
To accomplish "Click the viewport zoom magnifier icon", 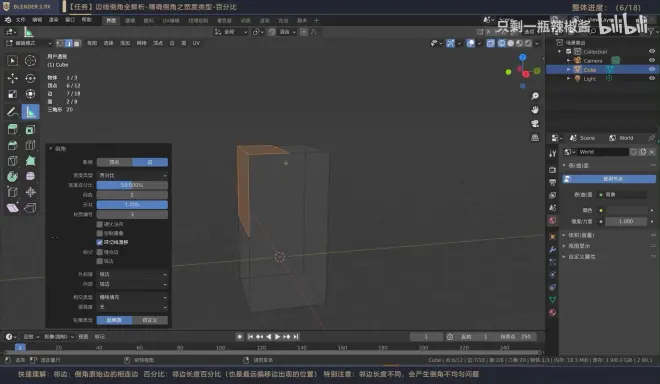I will pyautogui.click(x=535, y=96).
